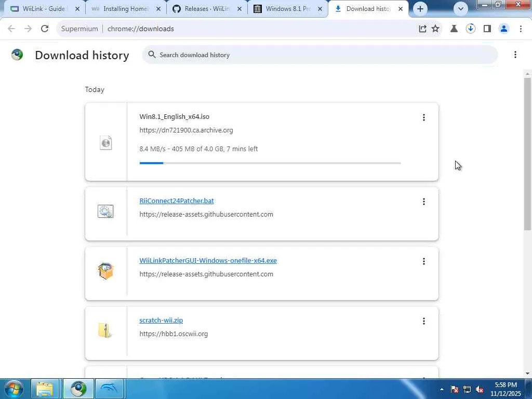This screenshot has width=532, height=399.
Task: Click the 'Today' date heading
Action: click(x=95, y=89)
